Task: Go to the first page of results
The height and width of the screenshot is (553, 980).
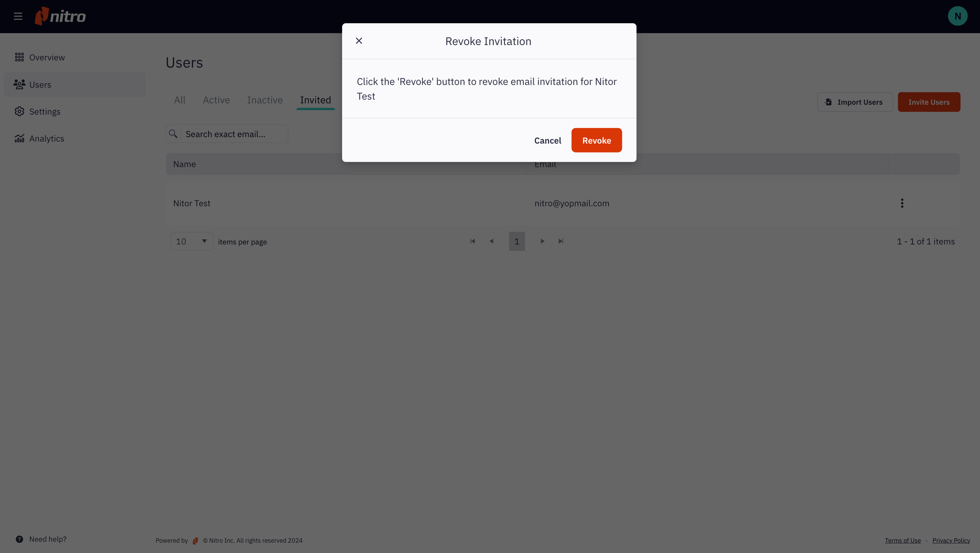Action: point(472,241)
